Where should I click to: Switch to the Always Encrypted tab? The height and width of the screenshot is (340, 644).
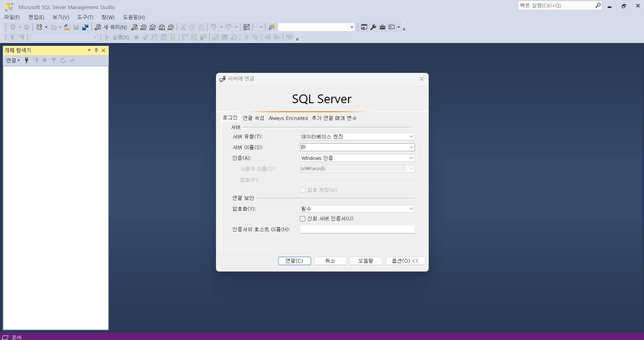pos(288,118)
